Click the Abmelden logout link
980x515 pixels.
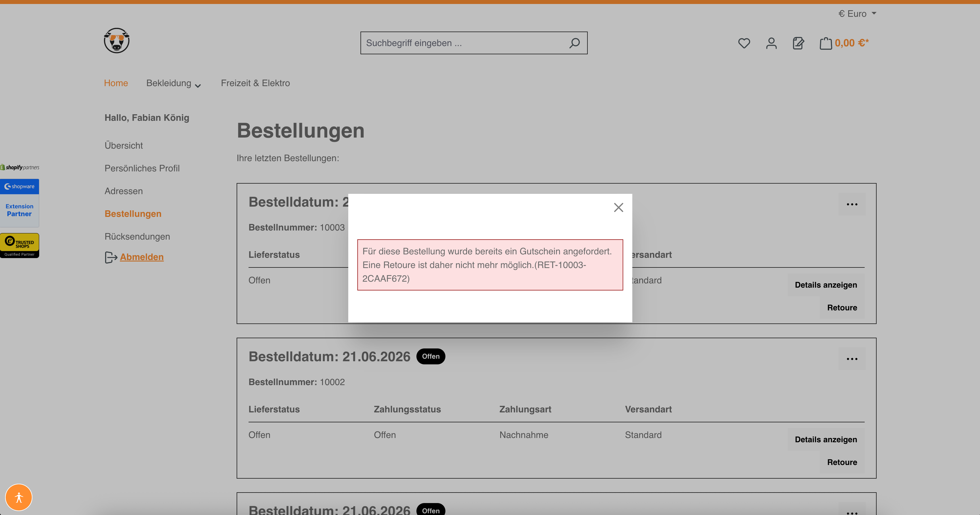pos(142,257)
